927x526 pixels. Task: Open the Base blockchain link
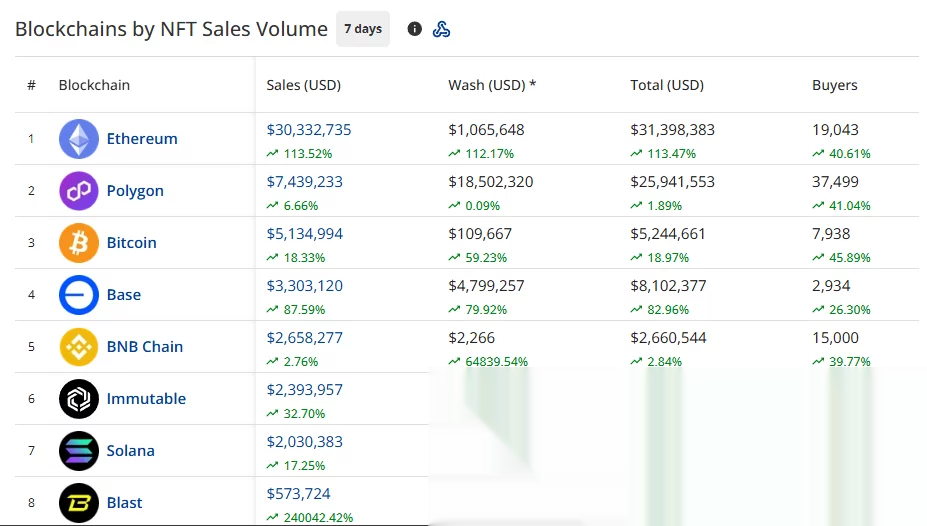tap(124, 295)
